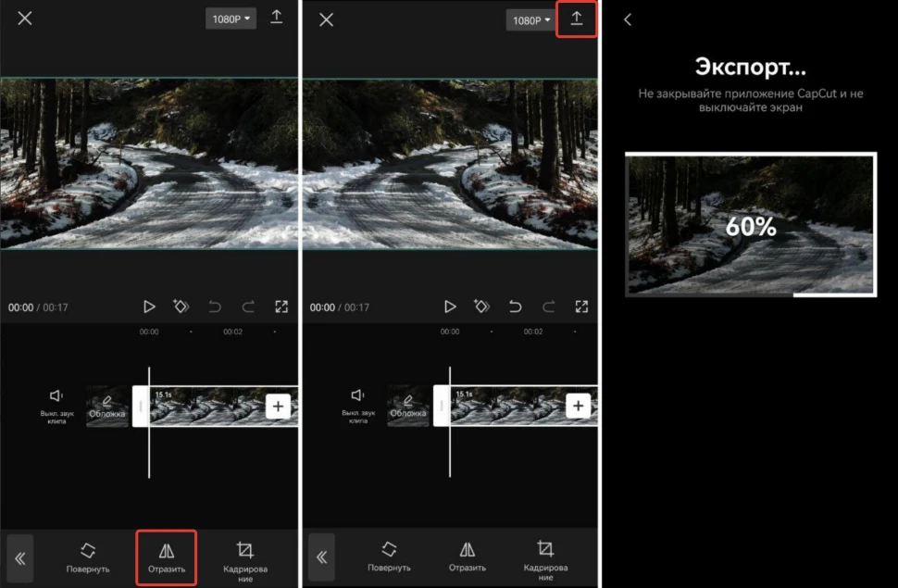This screenshot has height=588, width=898.
Task: Tap the video preview in the left screen
Action: coord(149,163)
